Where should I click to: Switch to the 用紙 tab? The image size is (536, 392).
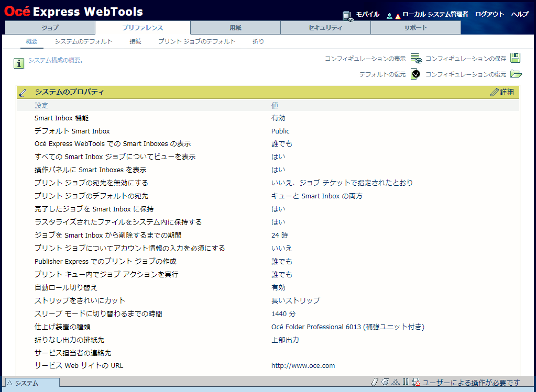click(236, 28)
